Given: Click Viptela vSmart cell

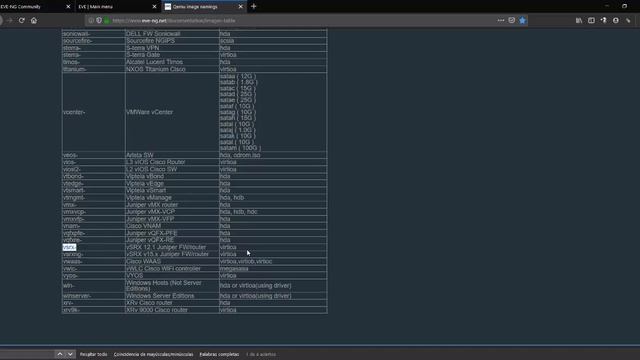Looking at the screenshot, I should (172, 190).
